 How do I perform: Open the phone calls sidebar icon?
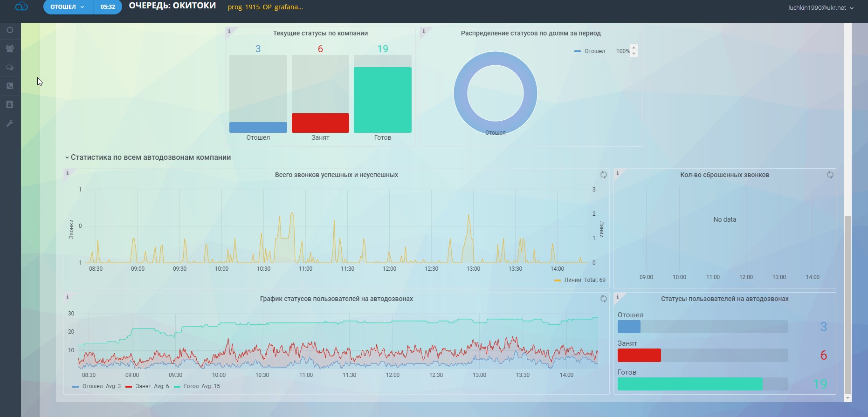coord(10,86)
